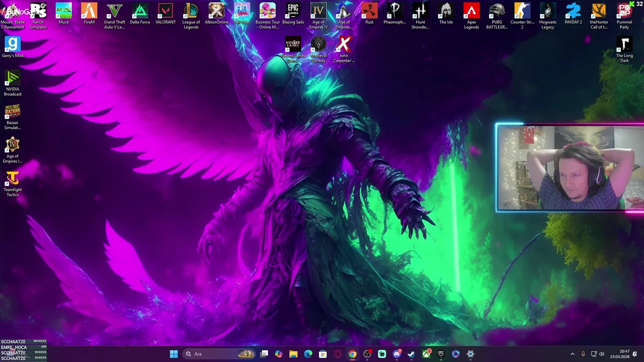Open theHunter Call of the Wild shortcut

tap(599, 16)
